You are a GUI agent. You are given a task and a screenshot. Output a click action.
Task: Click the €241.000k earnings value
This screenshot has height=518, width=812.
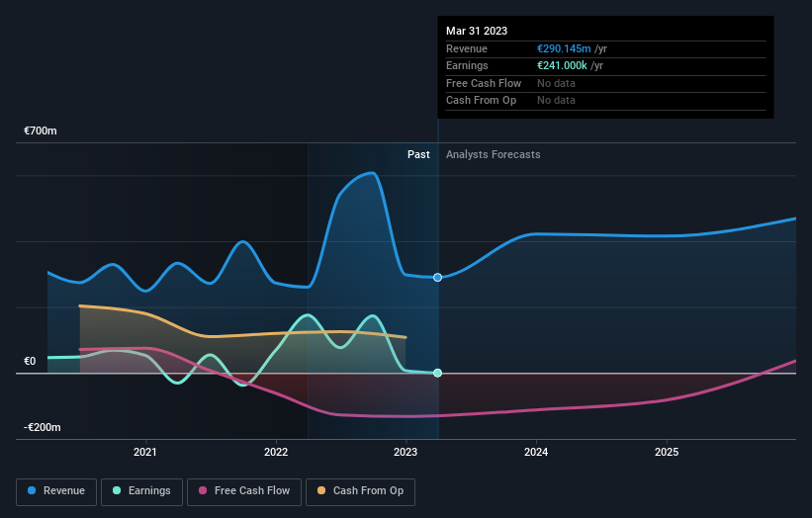point(562,65)
